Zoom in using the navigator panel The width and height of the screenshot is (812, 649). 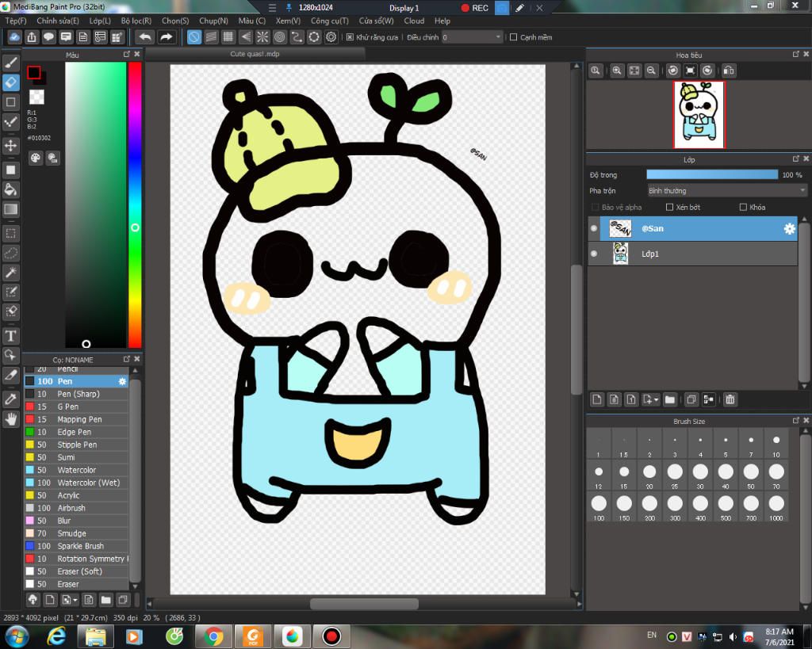pos(617,71)
